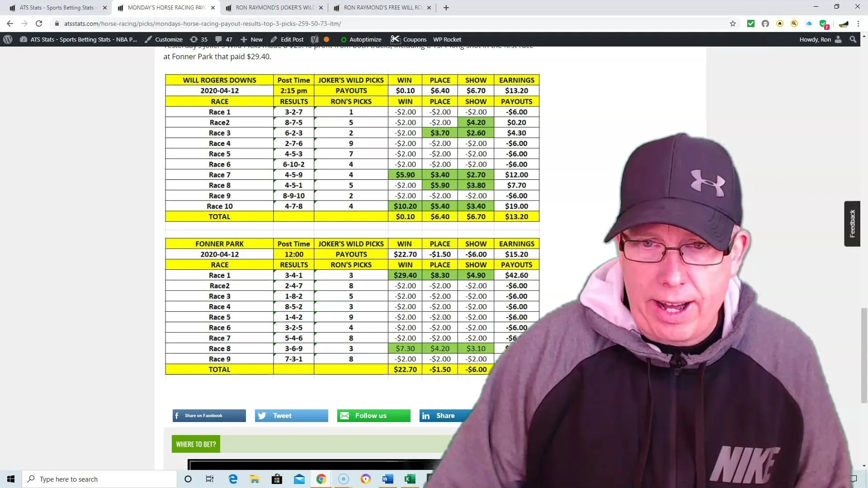Click Edit Post in admin bar
The image size is (868, 488).
[287, 39]
